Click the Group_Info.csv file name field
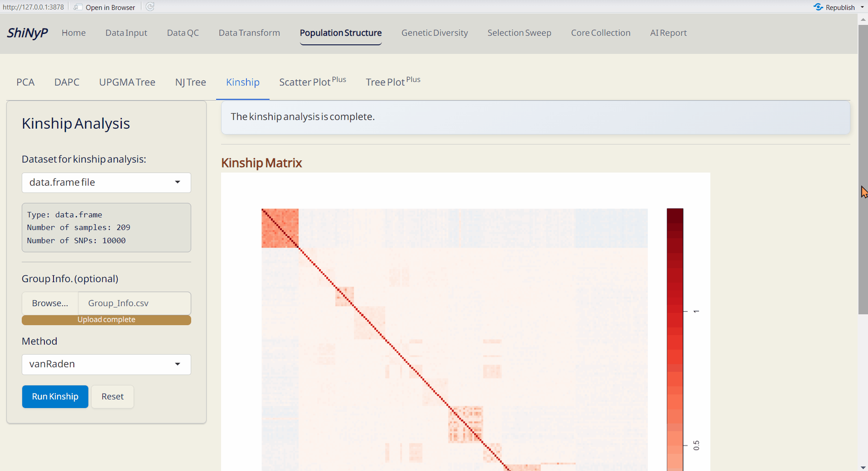The image size is (868, 471). [x=135, y=303]
